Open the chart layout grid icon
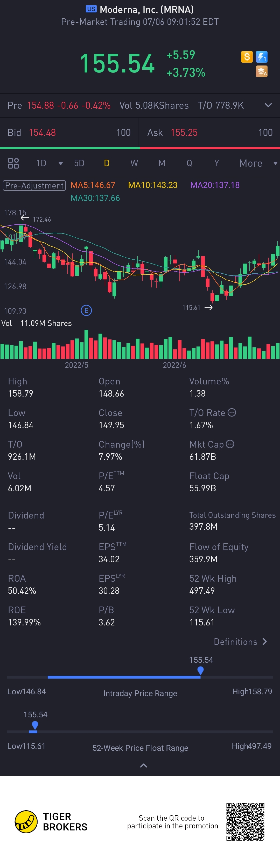 (13, 163)
